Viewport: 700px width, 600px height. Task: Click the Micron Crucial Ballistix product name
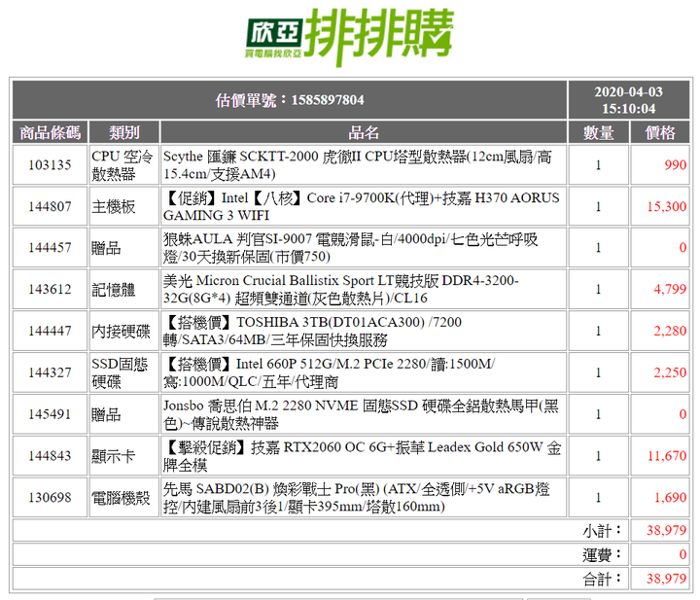340,289
